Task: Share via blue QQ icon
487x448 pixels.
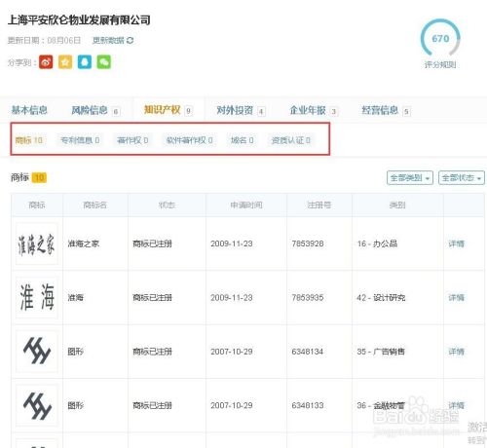Action: [x=85, y=62]
